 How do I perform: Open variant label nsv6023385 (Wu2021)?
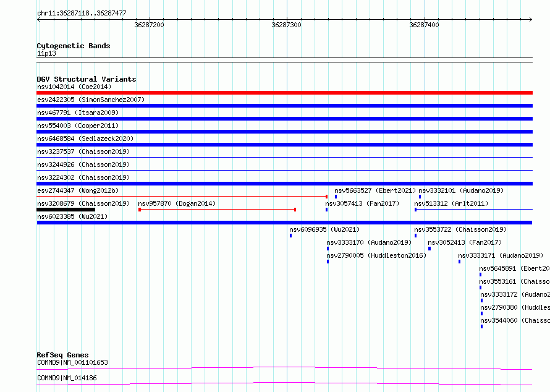pos(72,216)
